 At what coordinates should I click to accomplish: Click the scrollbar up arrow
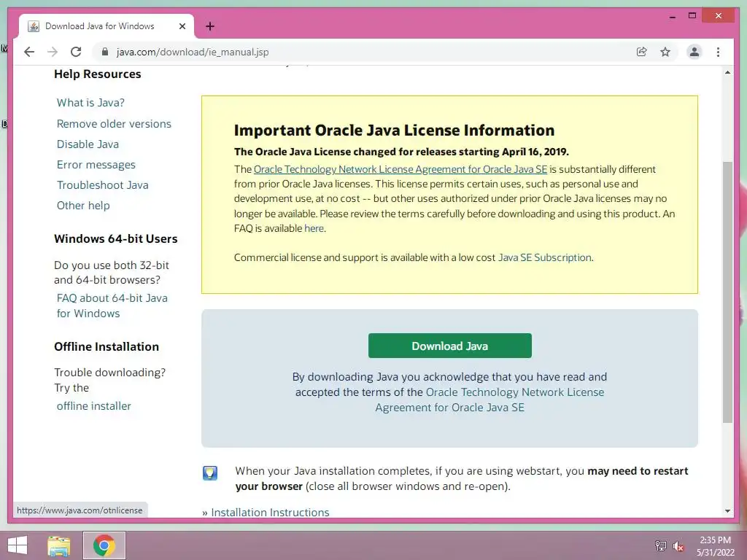pyautogui.click(x=727, y=72)
